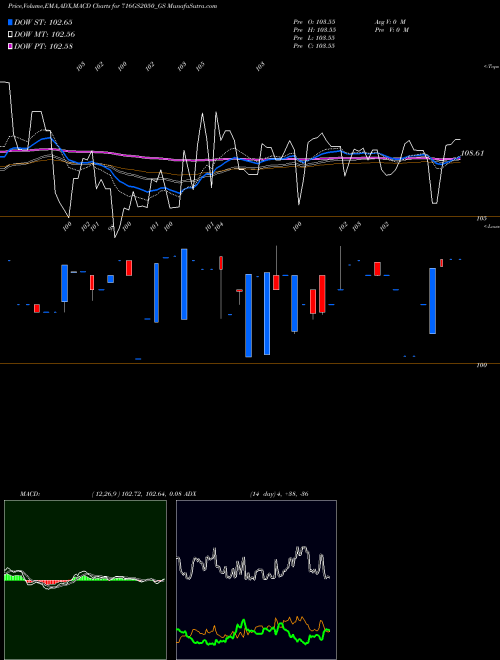Click the magenta DOW PT legend swatch
The height and width of the screenshot is (660, 500).
click(x=10, y=46)
